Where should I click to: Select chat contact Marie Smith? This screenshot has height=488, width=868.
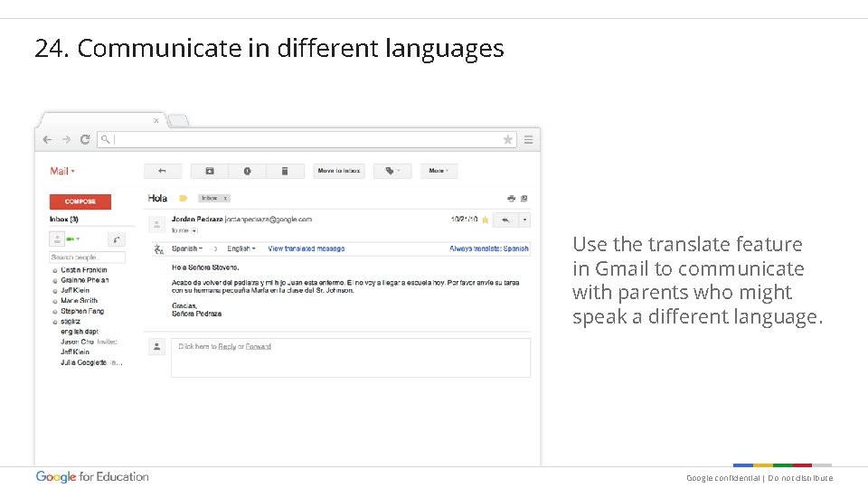click(80, 300)
